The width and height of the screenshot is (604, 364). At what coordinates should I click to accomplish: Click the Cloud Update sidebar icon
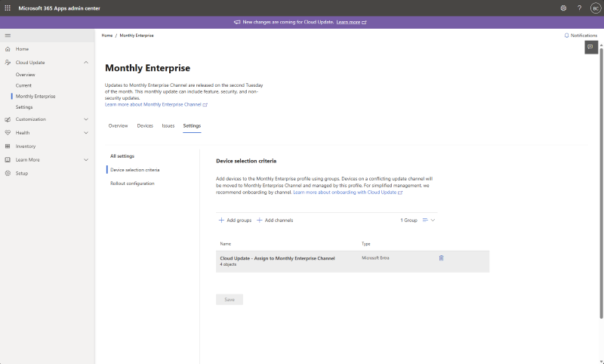[x=8, y=63]
